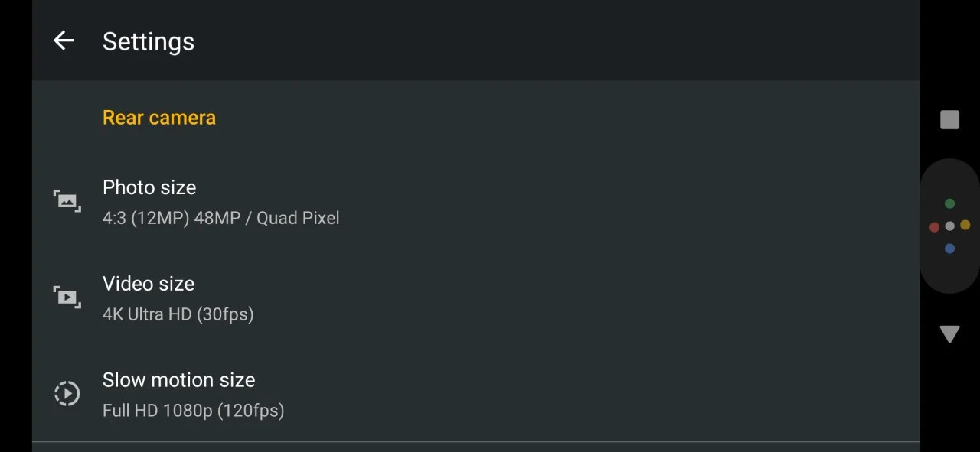Open the Video size setting
The height and width of the screenshot is (452, 980).
pos(475,298)
